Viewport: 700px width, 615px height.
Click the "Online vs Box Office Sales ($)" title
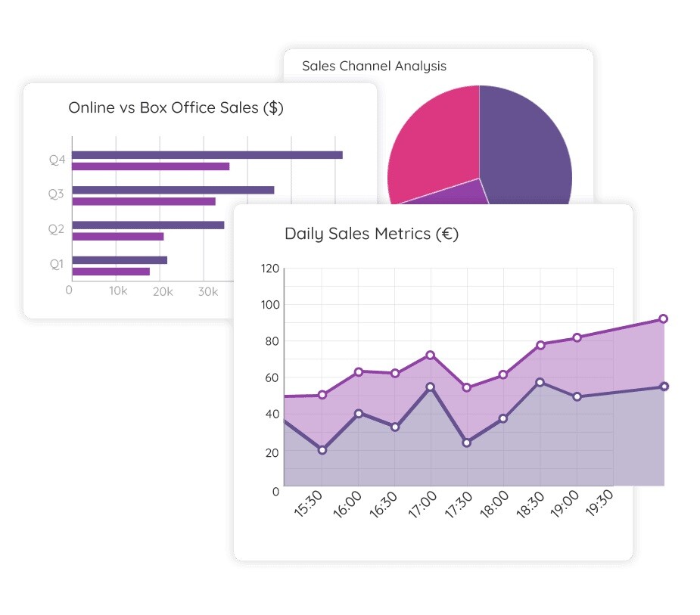pos(176,108)
